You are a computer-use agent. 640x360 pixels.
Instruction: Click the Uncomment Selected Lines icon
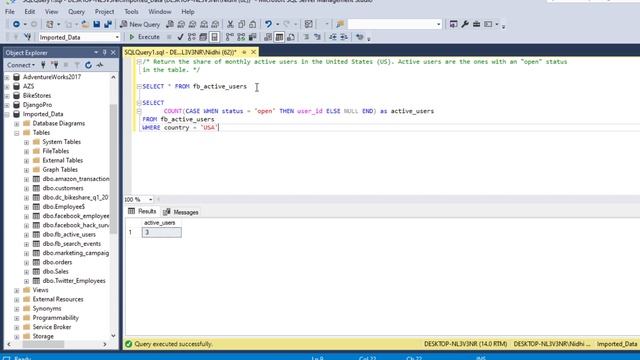coord(317,37)
